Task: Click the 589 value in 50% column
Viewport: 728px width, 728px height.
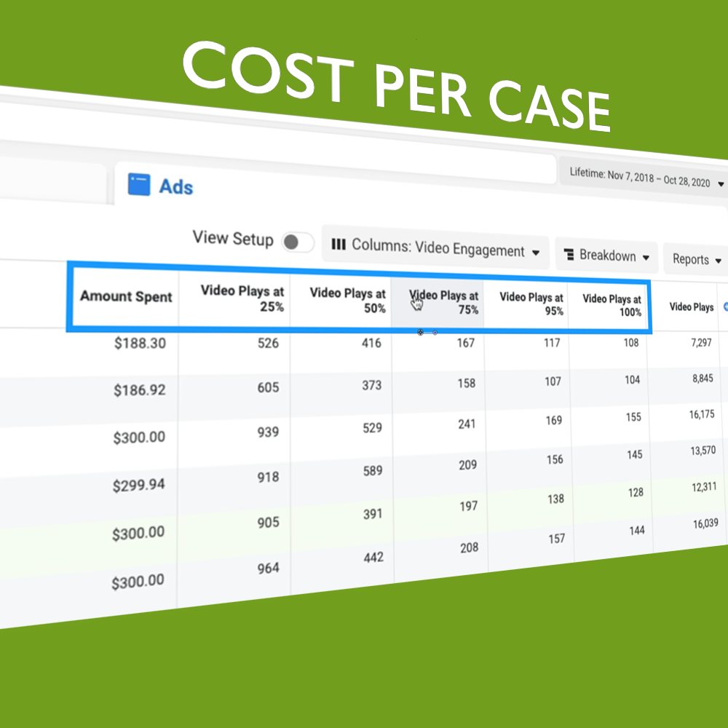Action: tap(373, 471)
